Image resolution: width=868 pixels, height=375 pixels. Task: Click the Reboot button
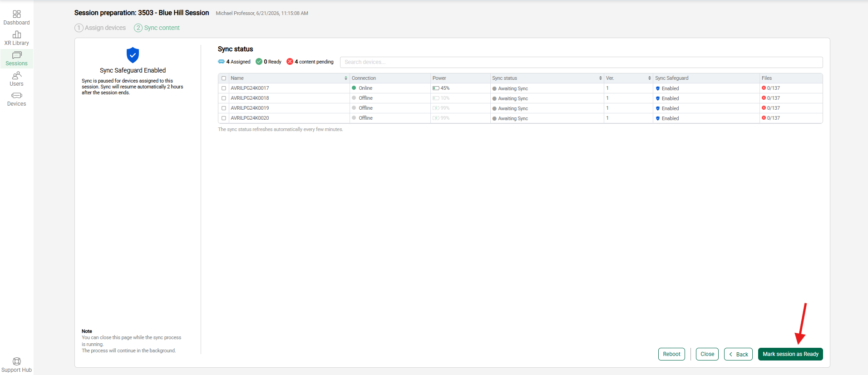(x=671, y=354)
